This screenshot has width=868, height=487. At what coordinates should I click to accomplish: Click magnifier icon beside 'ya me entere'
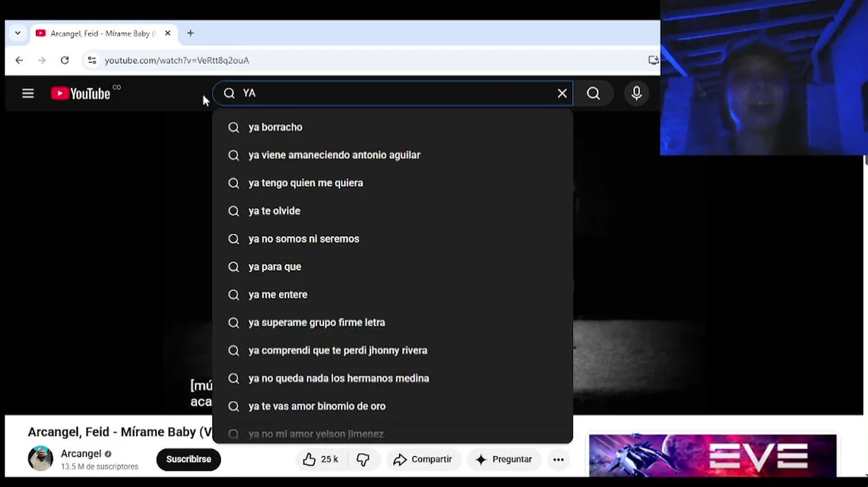tap(234, 294)
